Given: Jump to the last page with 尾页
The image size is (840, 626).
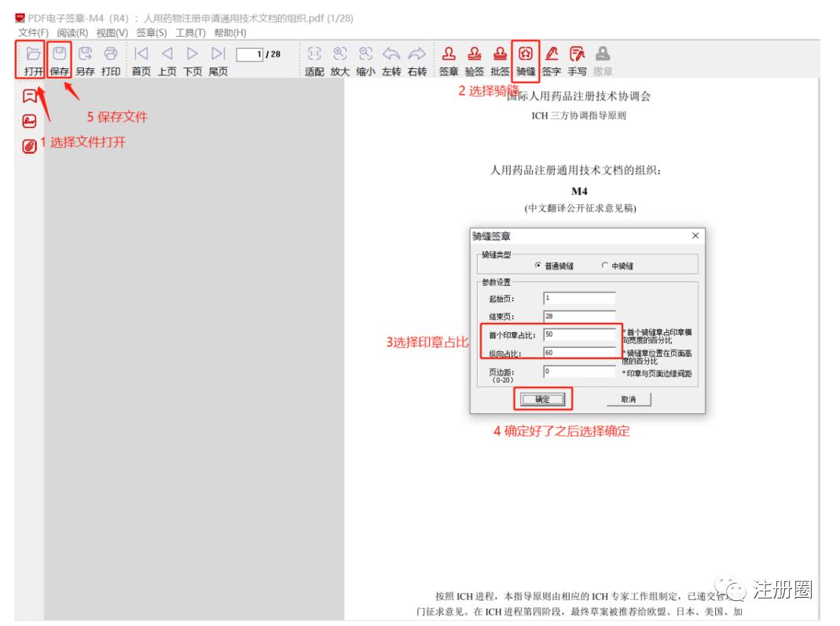Looking at the screenshot, I should pos(218,54).
